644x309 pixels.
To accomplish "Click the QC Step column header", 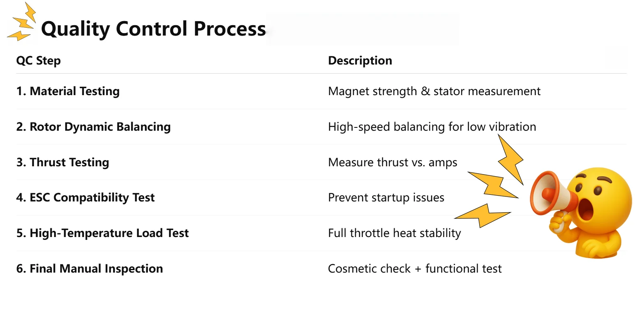I will (38, 60).
